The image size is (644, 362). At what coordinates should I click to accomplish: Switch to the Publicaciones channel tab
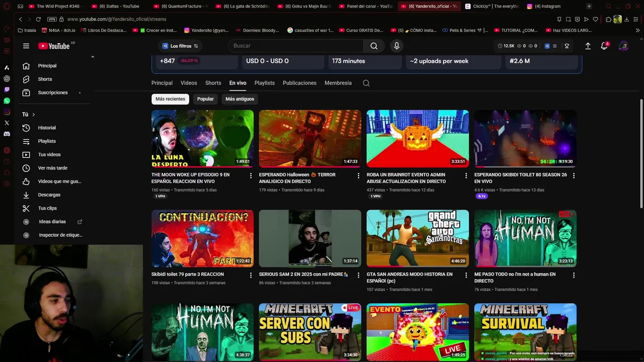[299, 83]
